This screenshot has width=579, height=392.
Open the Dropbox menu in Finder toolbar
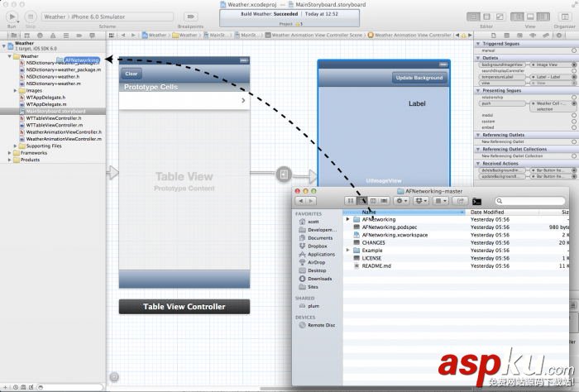click(420, 201)
